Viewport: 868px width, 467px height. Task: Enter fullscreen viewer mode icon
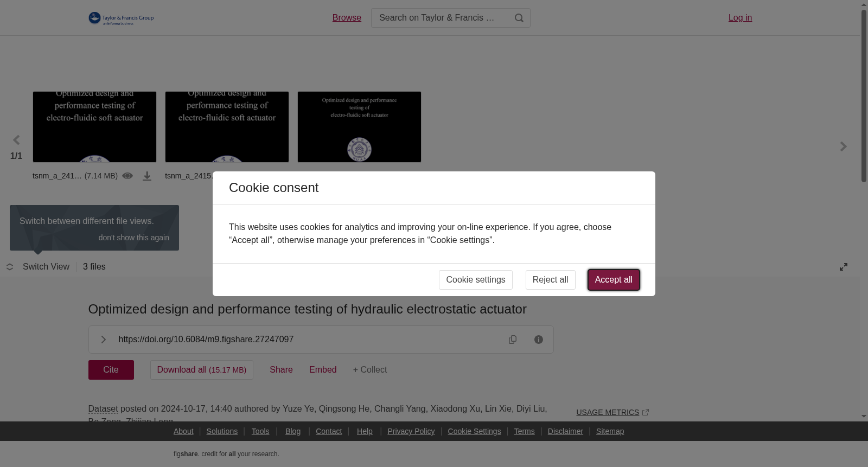(x=844, y=267)
